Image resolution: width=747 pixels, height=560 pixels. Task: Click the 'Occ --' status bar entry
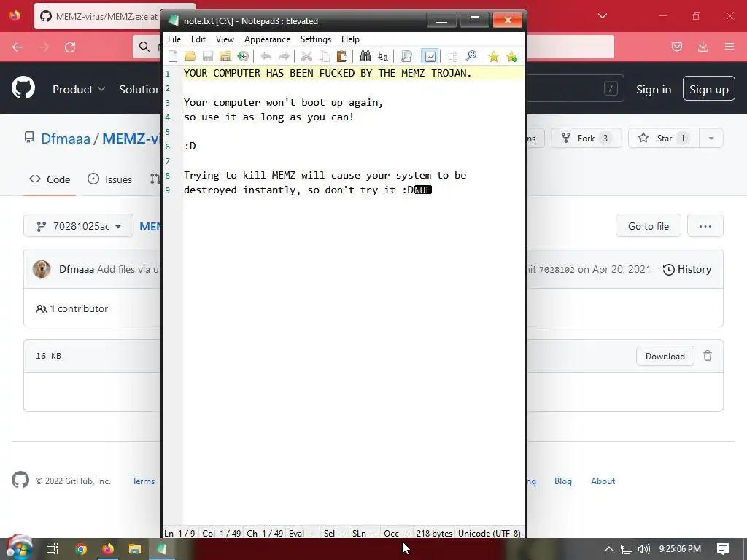(x=397, y=533)
